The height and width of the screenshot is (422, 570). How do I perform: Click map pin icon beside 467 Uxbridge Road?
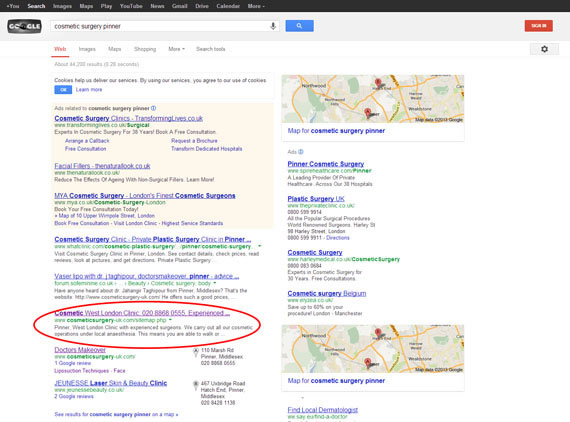coord(196,385)
